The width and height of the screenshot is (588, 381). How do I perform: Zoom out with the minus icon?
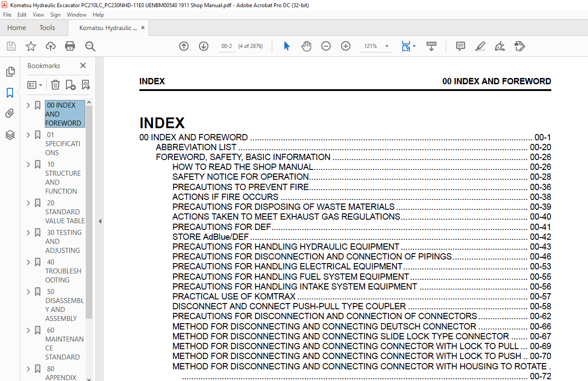(x=326, y=46)
